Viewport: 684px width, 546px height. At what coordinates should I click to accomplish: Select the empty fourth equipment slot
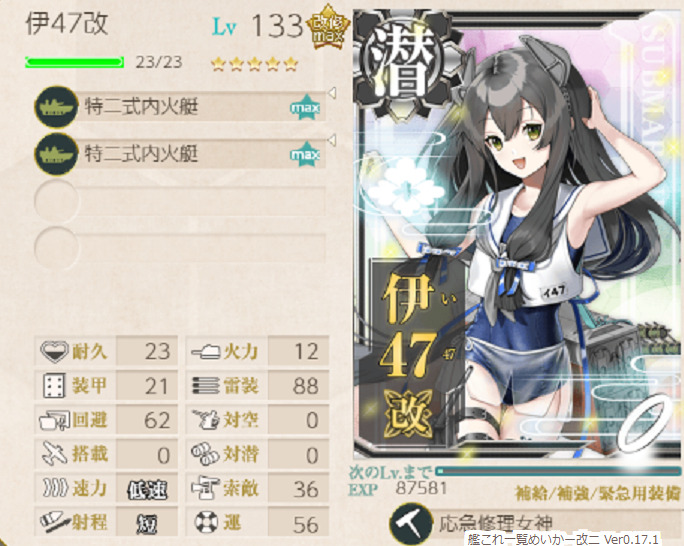pyautogui.click(x=180, y=248)
